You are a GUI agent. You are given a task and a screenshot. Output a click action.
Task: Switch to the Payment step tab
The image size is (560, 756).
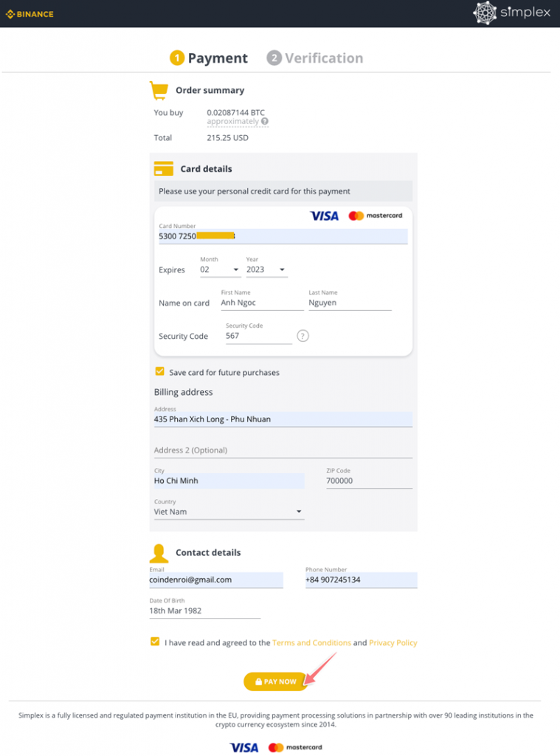[x=209, y=58]
